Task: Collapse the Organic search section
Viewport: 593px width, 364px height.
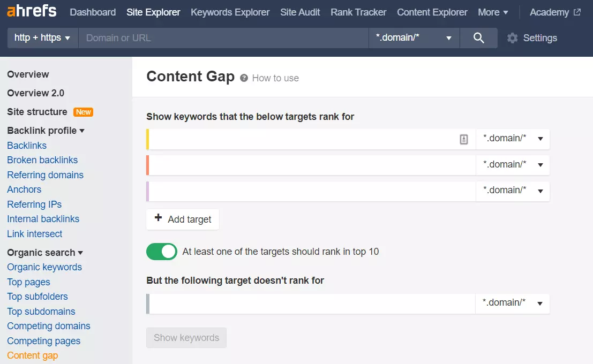Action: [45, 253]
